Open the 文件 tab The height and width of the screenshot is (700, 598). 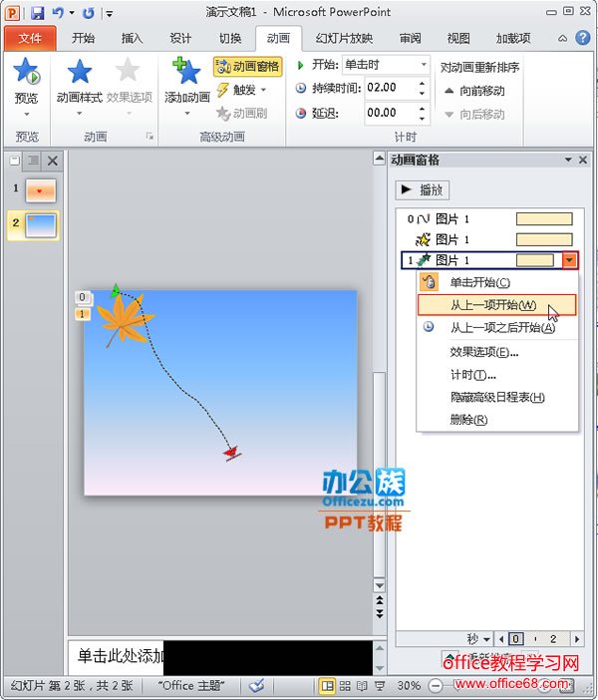[30, 39]
